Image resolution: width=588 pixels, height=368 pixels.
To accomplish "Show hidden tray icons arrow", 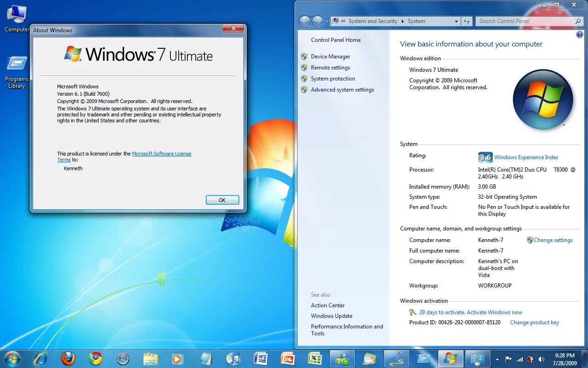I will (497, 359).
